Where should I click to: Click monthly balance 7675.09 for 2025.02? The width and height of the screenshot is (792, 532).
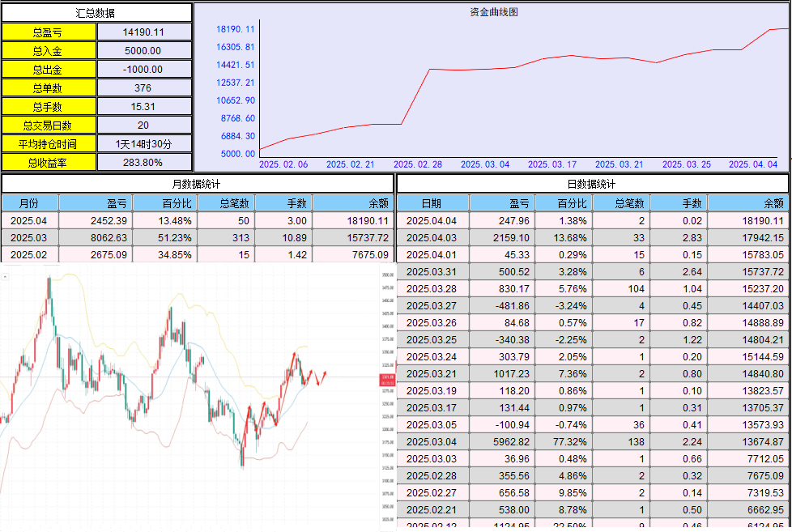pyautogui.click(x=370, y=254)
